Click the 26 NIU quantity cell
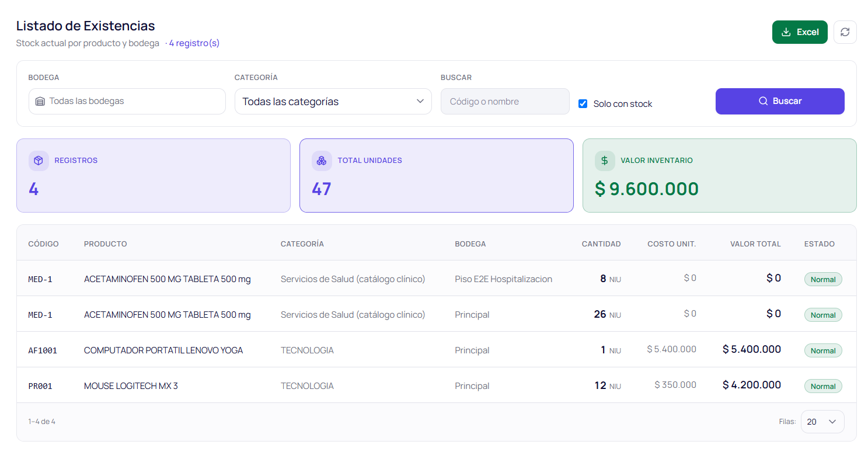 (608, 314)
